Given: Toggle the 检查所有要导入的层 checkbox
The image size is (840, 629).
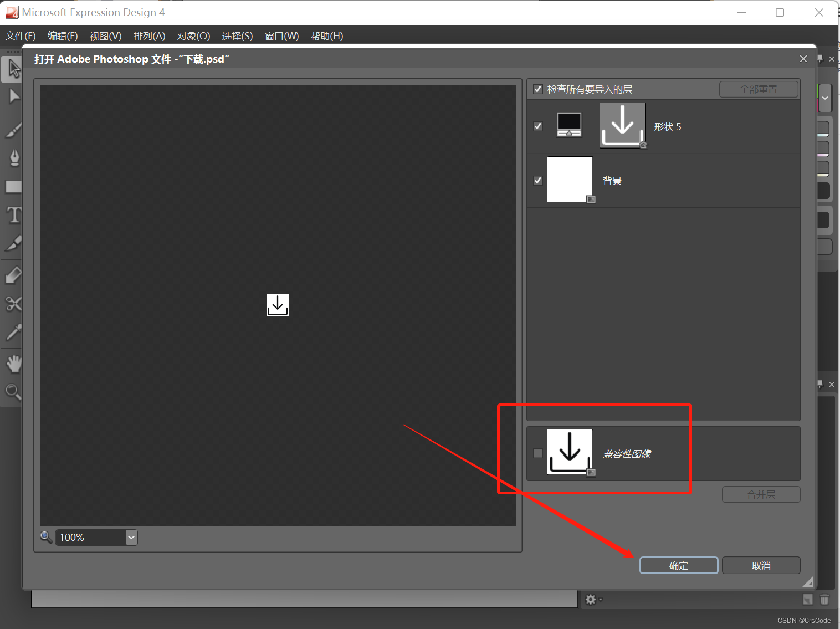Looking at the screenshot, I should click(537, 89).
